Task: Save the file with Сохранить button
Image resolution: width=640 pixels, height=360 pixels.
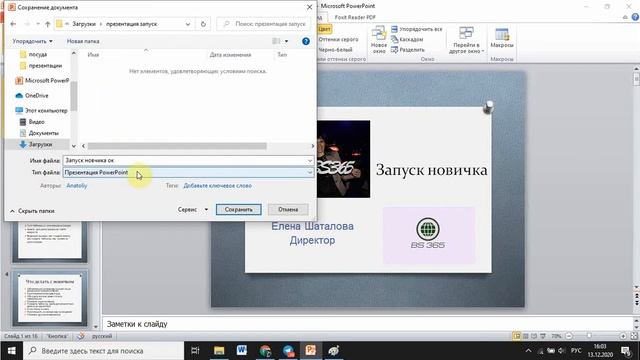Action: click(238, 209)
